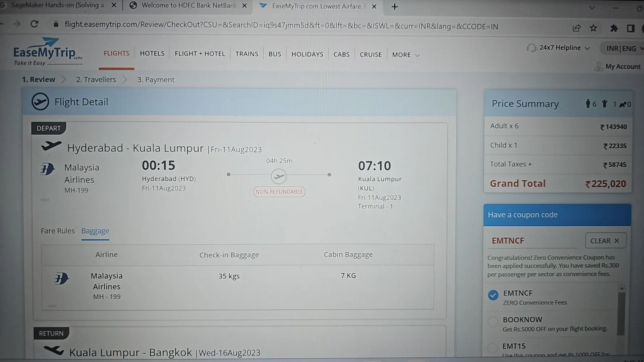
Task: Click the DEPART label badge
Action: point(49,128)
